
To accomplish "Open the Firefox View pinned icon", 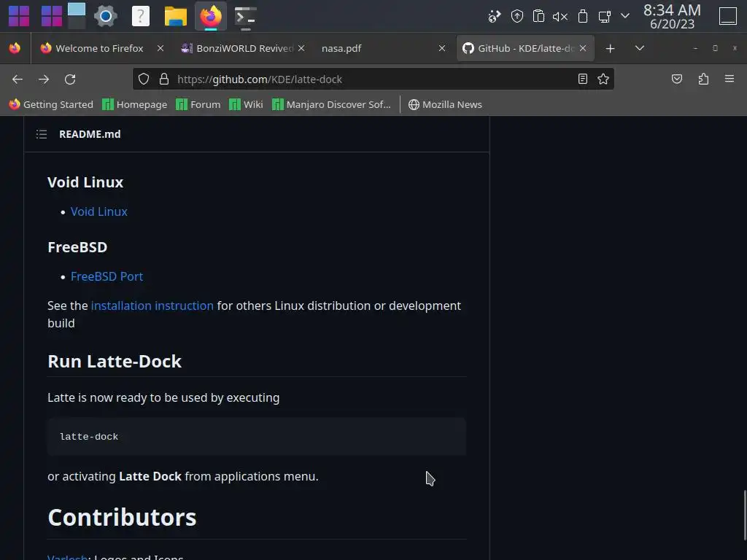I will (x=15, y=48).
